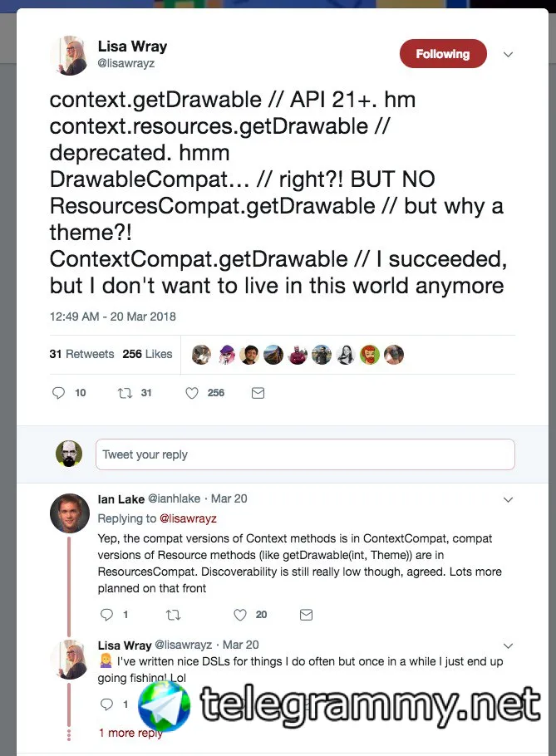The image size is (556, 756).
Task: View the 31 Retweets list
Action: click(x=81, y=354)
